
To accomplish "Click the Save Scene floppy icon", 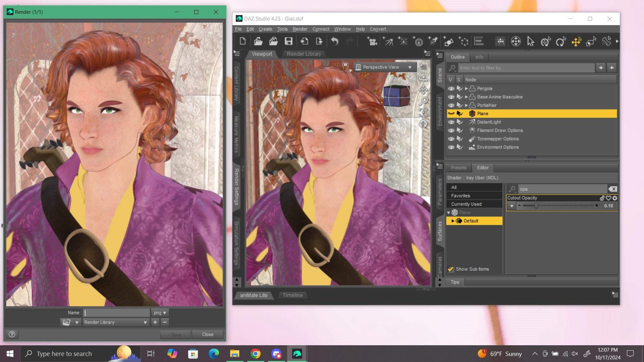I will click(x=288, y=41).
